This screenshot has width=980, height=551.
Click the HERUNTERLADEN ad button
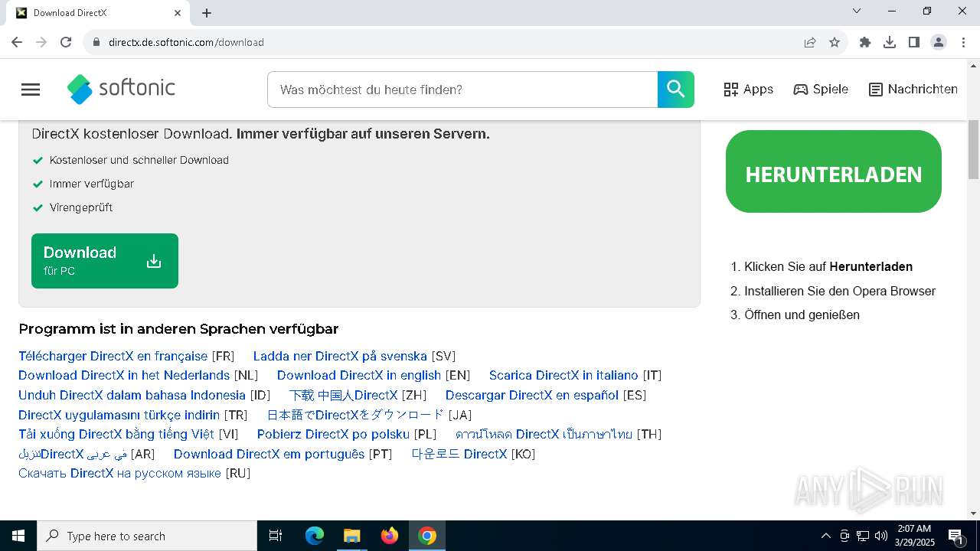point(834,171)
